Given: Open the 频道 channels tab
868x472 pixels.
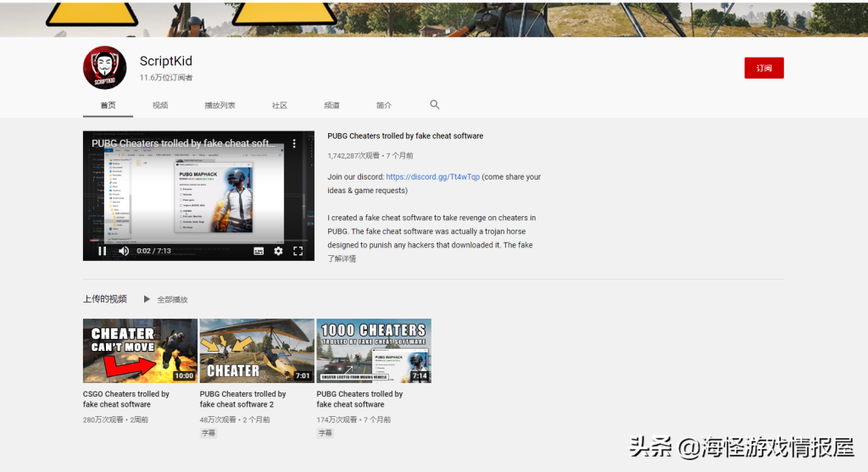Looking at the screenshot, I should pos(331,105).
